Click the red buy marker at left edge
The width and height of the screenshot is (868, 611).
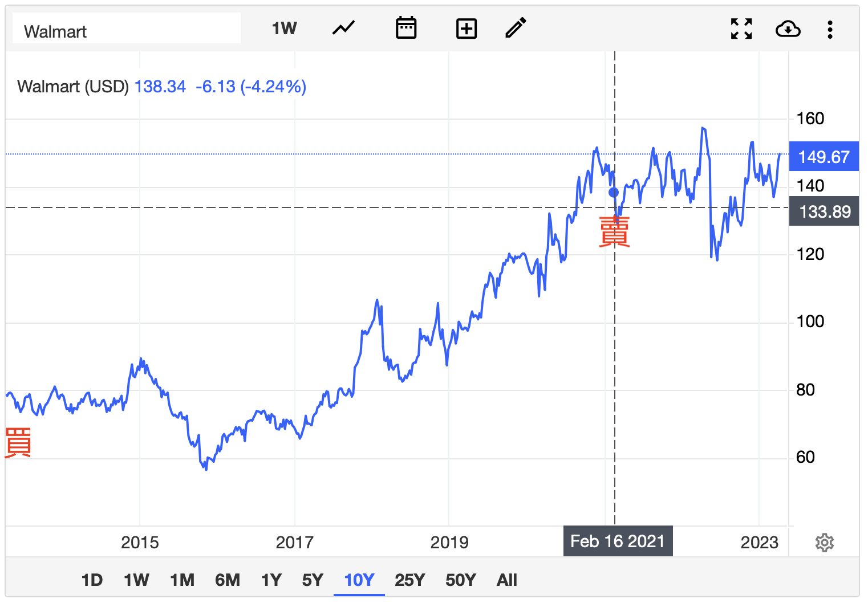[18, 443]
